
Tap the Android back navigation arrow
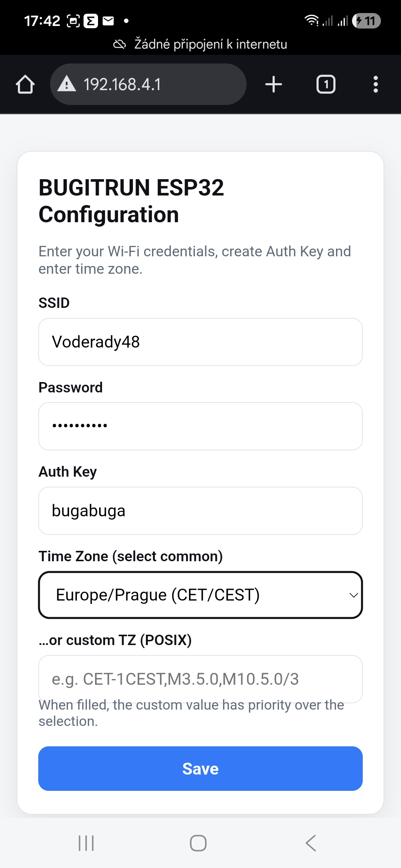click(x=311, y=843)
